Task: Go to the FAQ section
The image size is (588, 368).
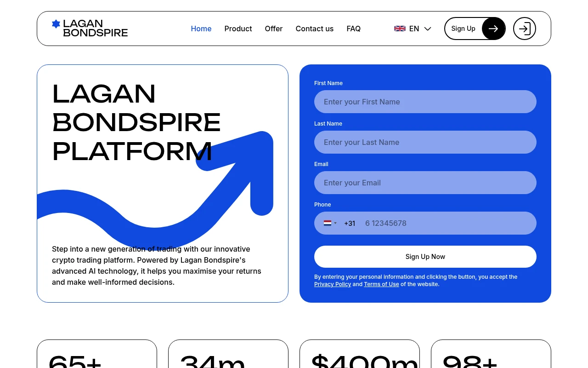Action: (353, 29)
